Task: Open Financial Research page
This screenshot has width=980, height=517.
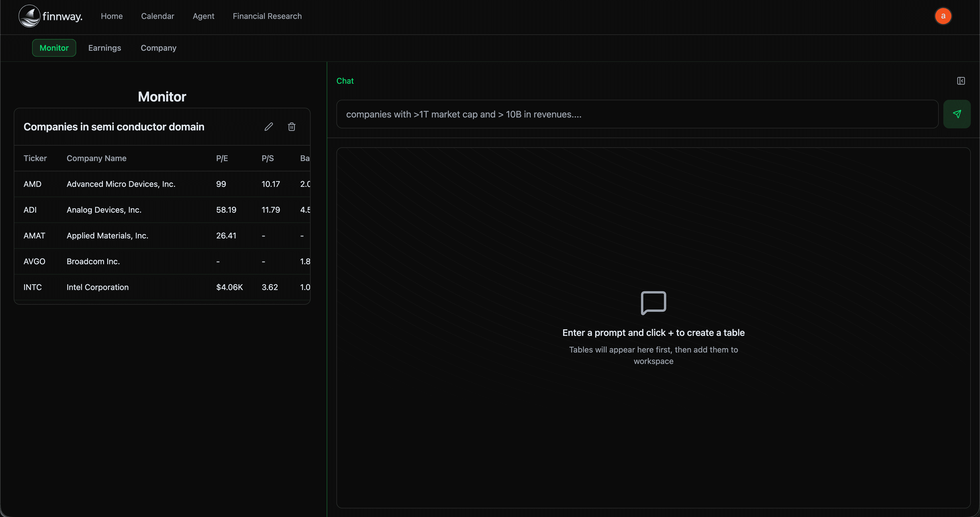Action: (x=267, y=16)
